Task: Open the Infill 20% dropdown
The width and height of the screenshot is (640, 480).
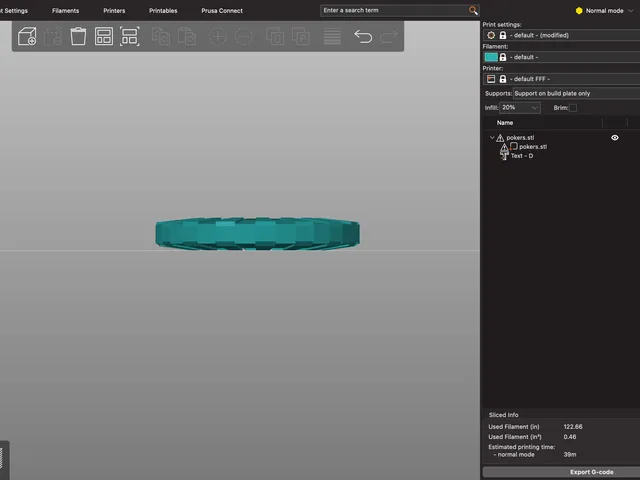Action: (520, 108)
